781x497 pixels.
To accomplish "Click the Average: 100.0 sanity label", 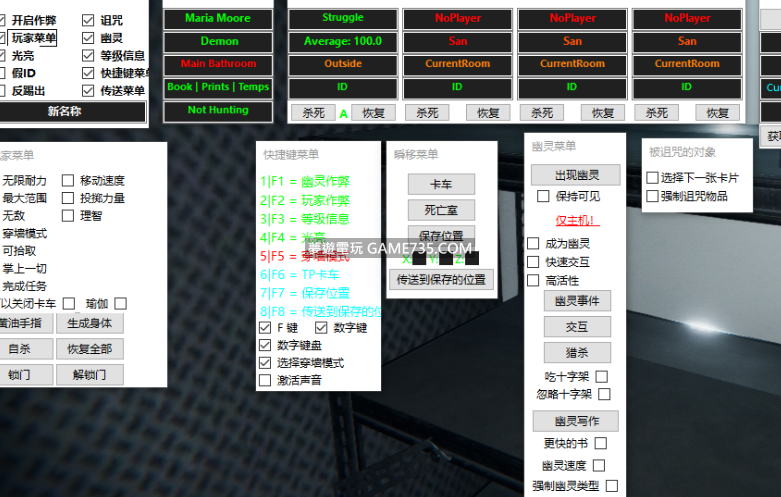I will pyautogui.click(x=343, y=41).
